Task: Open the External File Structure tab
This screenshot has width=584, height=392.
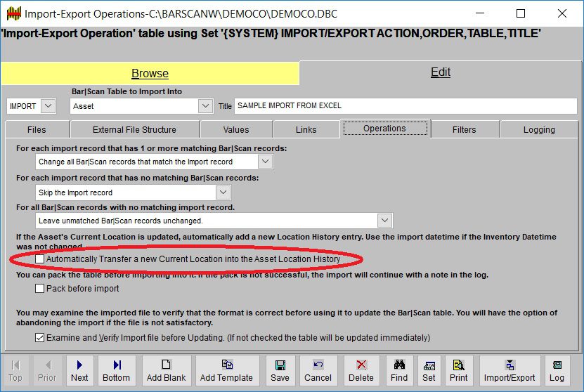Action: pos(134,129)
